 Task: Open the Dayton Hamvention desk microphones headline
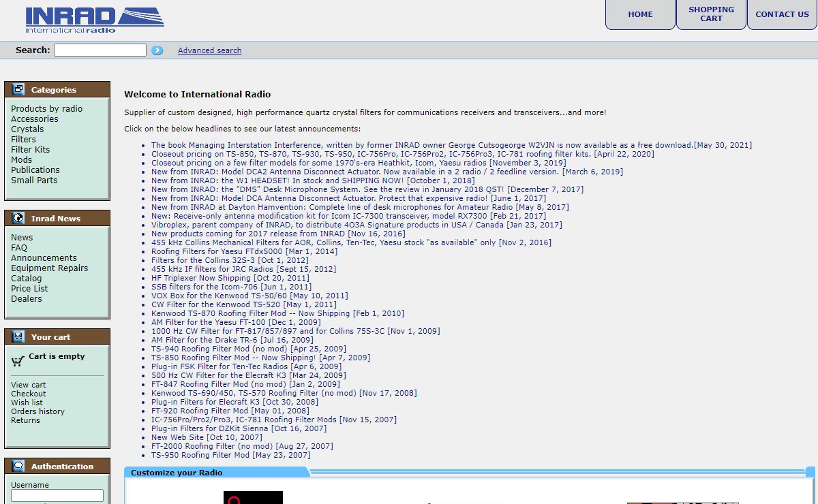(x=360, y=207)
